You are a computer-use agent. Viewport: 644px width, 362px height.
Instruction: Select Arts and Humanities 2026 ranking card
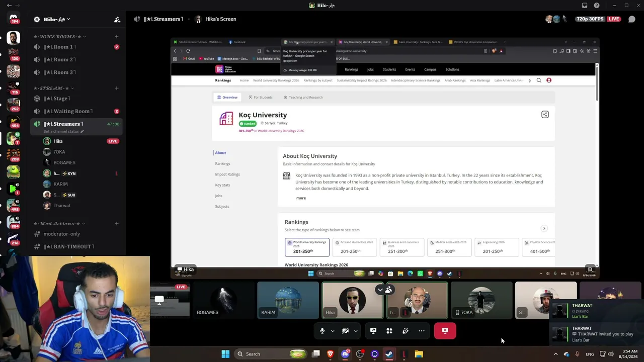tap(354, 247)
